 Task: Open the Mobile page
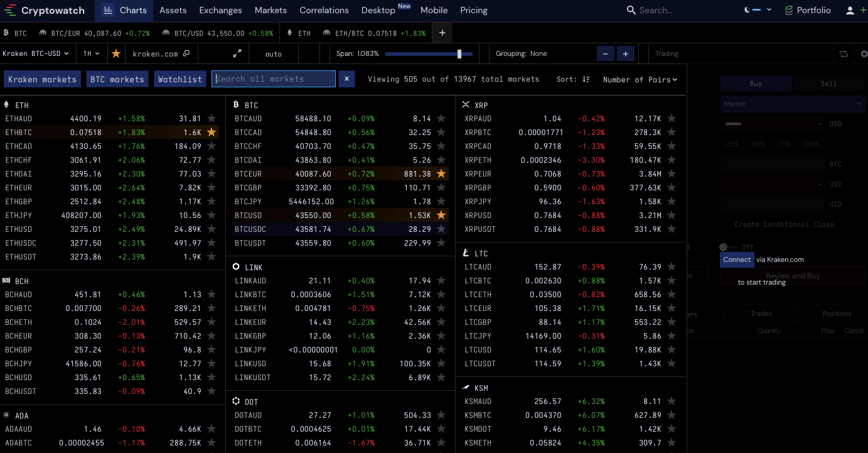pyautogui.click(x=434, y=10)
